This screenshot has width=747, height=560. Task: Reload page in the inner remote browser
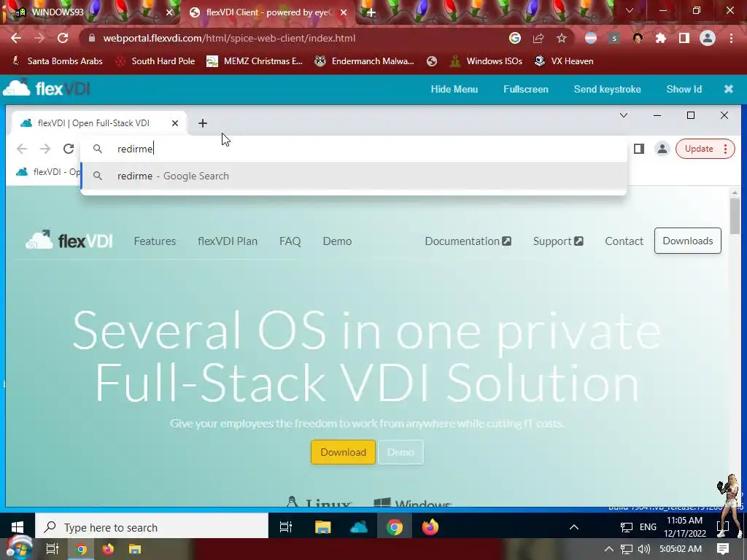(69, 149)
